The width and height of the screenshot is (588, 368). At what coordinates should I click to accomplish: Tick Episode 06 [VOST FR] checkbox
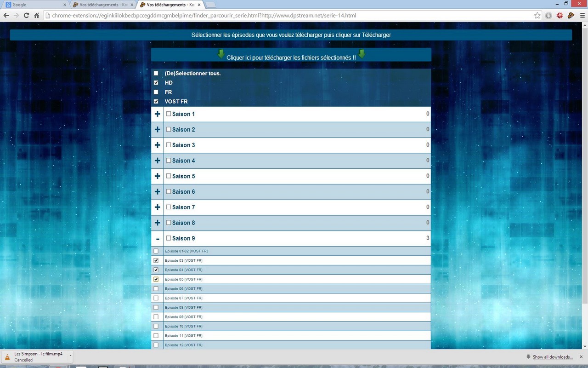coord(156,289)
